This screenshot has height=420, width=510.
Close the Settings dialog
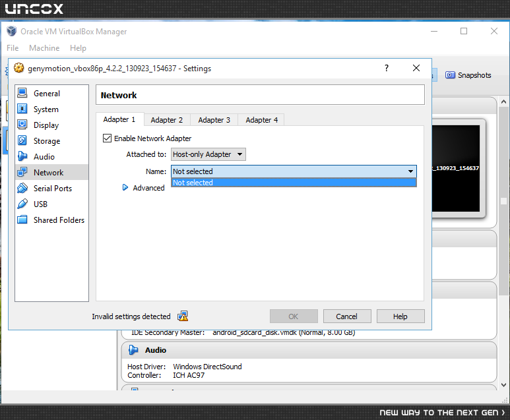pyautogui.click(x=416, y=68)
